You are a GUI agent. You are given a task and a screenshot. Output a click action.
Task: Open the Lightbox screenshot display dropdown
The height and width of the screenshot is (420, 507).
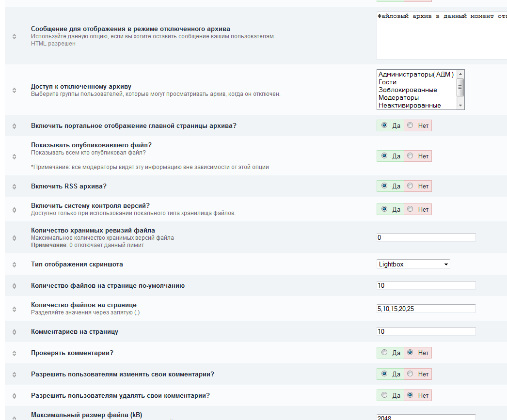click(x=413, y=264)
